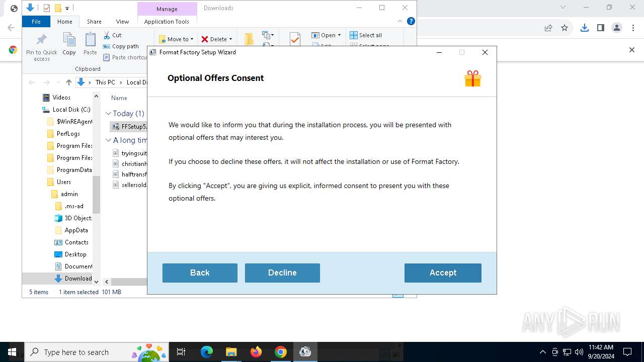Open the notification center
Image resolution: width=644 pixels, height=362 pixels.
(x=627, y=352)
